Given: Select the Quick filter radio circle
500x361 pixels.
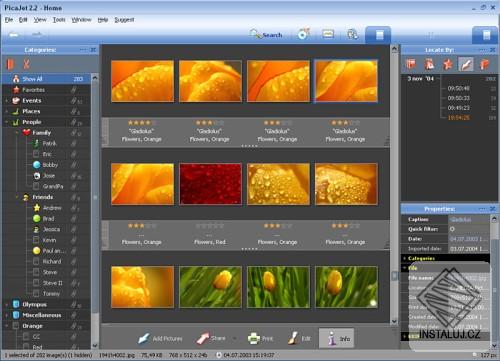Looking at the screenshot, I should pyautogui.click(x=452, y=229).
